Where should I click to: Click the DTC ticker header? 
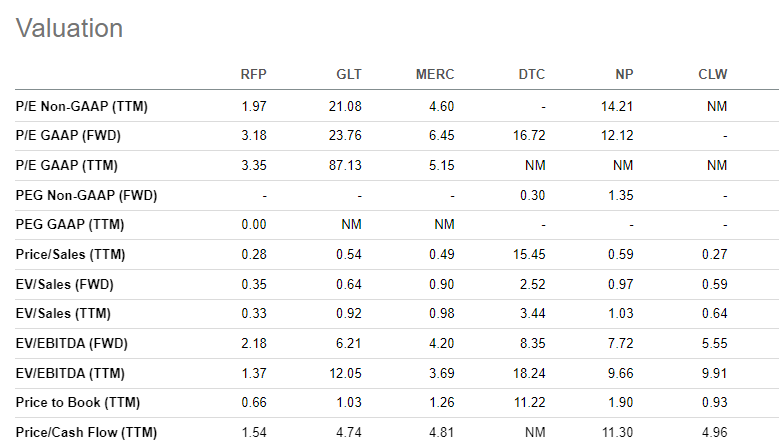coord(532,75)
